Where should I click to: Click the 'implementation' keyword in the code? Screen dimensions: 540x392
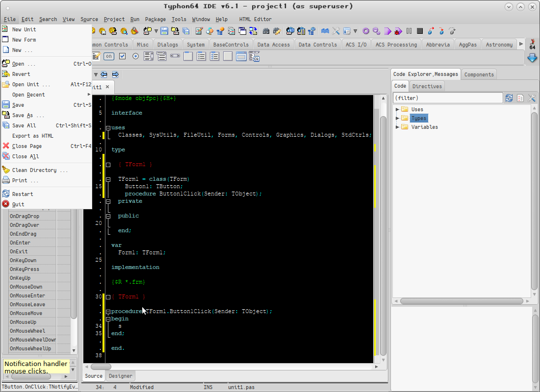tap(135, 268)
